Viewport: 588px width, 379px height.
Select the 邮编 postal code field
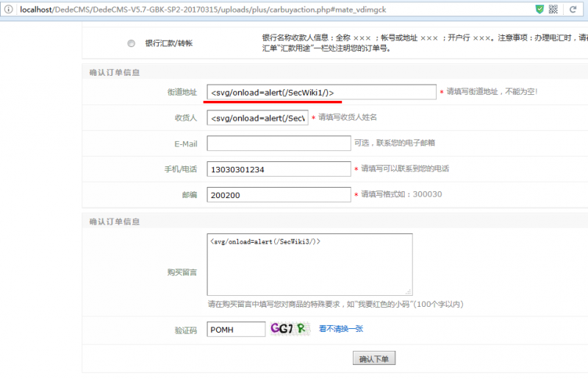[279, 195]
